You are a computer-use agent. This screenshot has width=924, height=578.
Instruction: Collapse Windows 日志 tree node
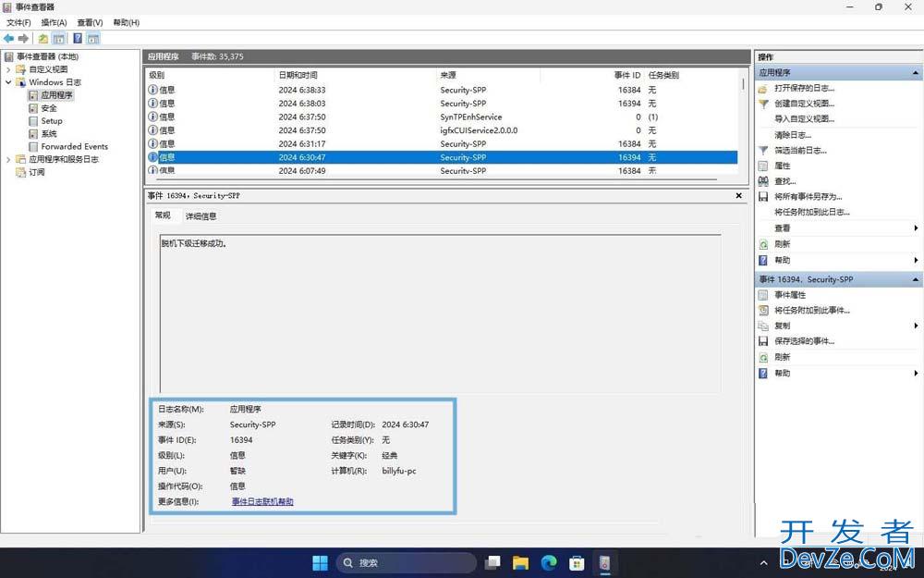pos(8,82)
